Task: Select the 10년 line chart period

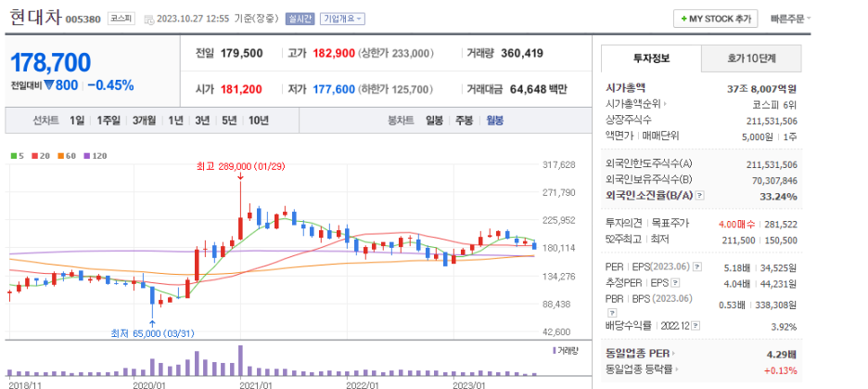Action: [259, 121]
